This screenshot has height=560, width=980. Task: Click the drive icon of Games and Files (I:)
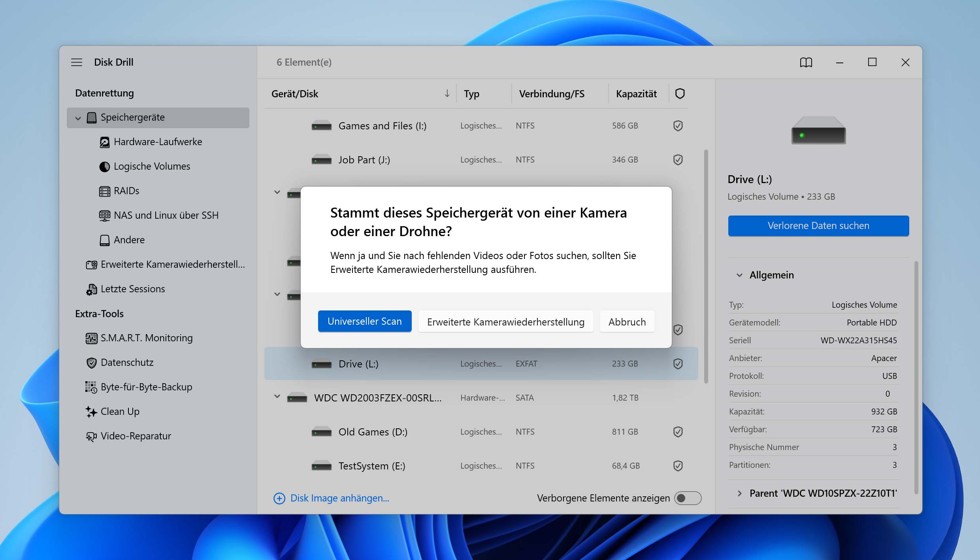point(321,126)
